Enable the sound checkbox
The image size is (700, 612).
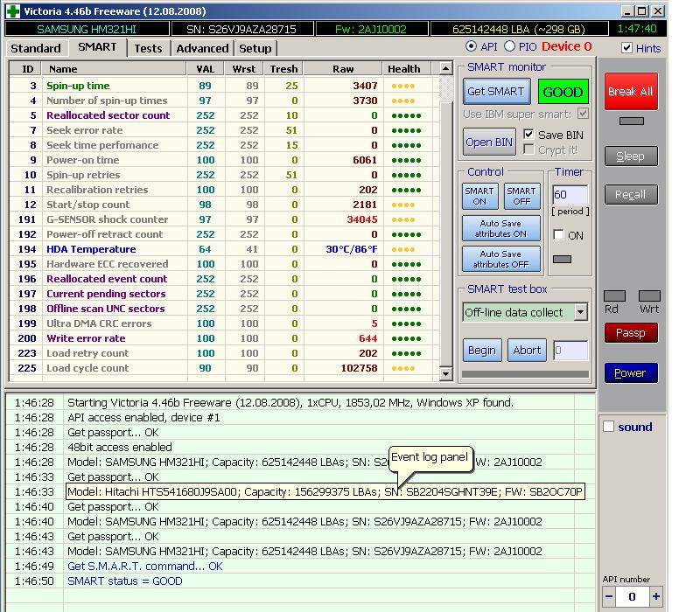[x=609, y=427]
